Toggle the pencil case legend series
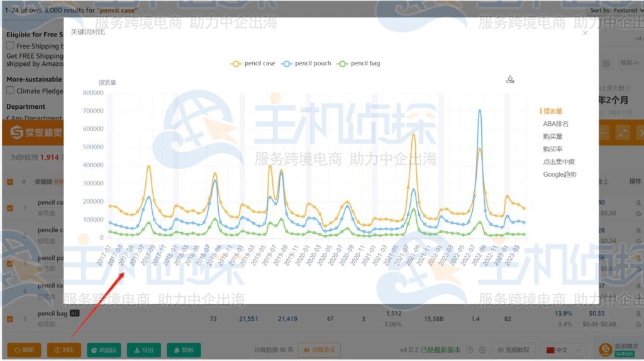 [253, 64]
